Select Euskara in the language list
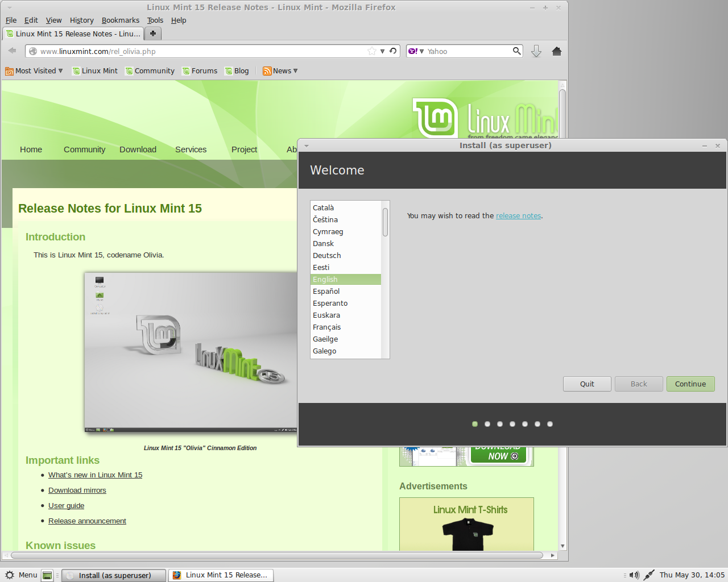Screen dimensions: 728x582 (x=346, y=315)
